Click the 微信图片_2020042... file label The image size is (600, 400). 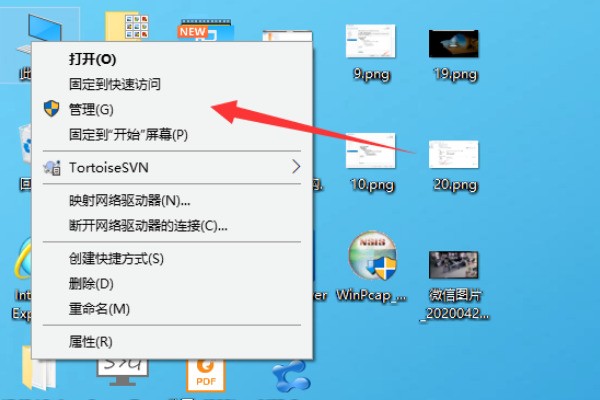point(455,305)
